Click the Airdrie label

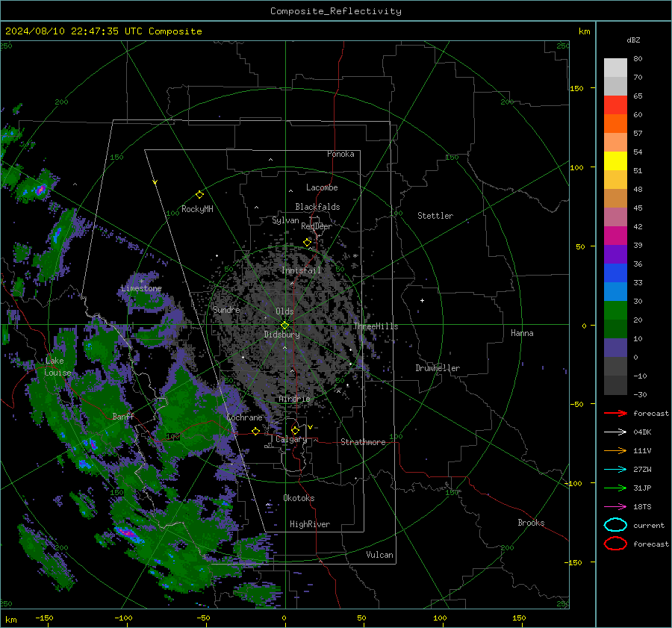294,399
